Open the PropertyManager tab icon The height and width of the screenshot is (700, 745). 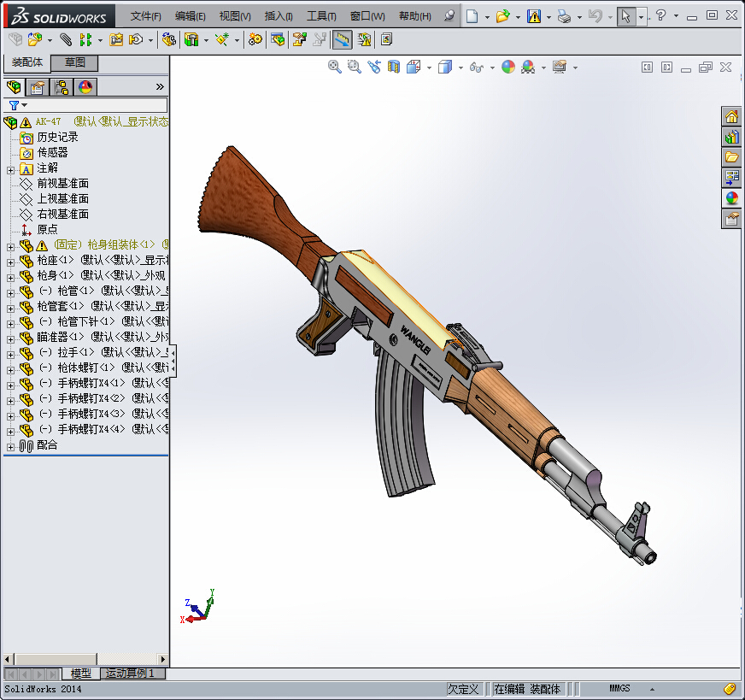pos(37,87)
